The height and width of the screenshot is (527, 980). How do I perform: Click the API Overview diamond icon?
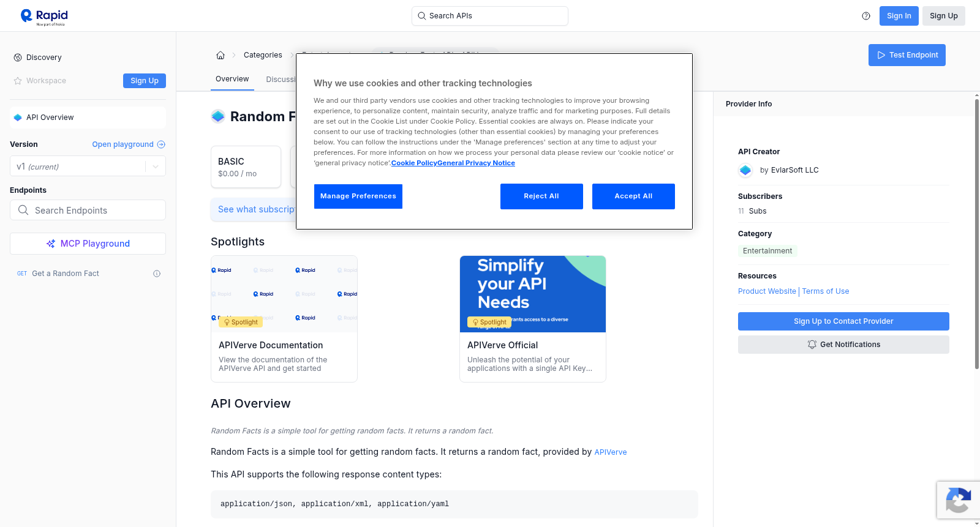click(18, 118)
